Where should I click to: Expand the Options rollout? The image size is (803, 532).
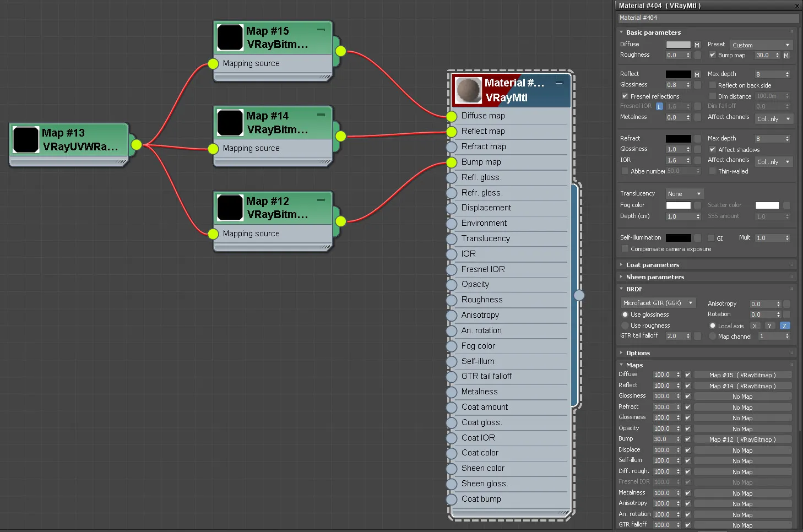[638, 353]
